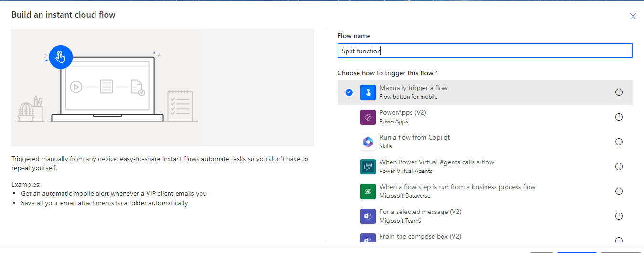View info for For a selected message (V2)
The height and width of the screenshot is (253, 644).
coord(619,216)
